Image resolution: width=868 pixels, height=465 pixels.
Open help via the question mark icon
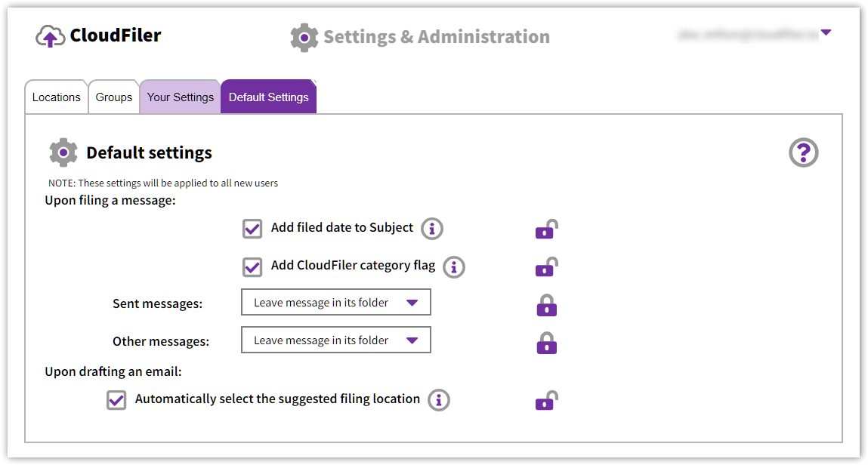click(x=803, y=152)
